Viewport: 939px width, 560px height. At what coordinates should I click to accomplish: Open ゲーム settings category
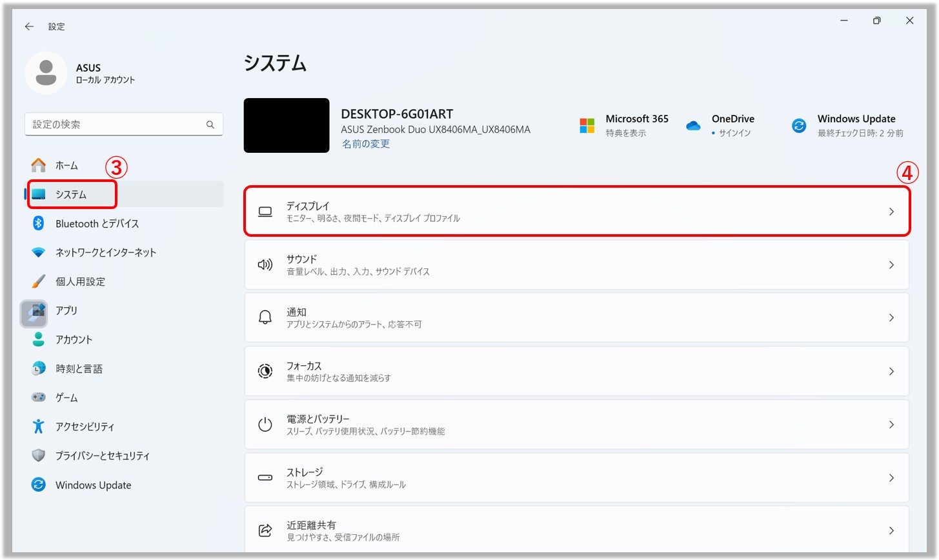point(125,397)
